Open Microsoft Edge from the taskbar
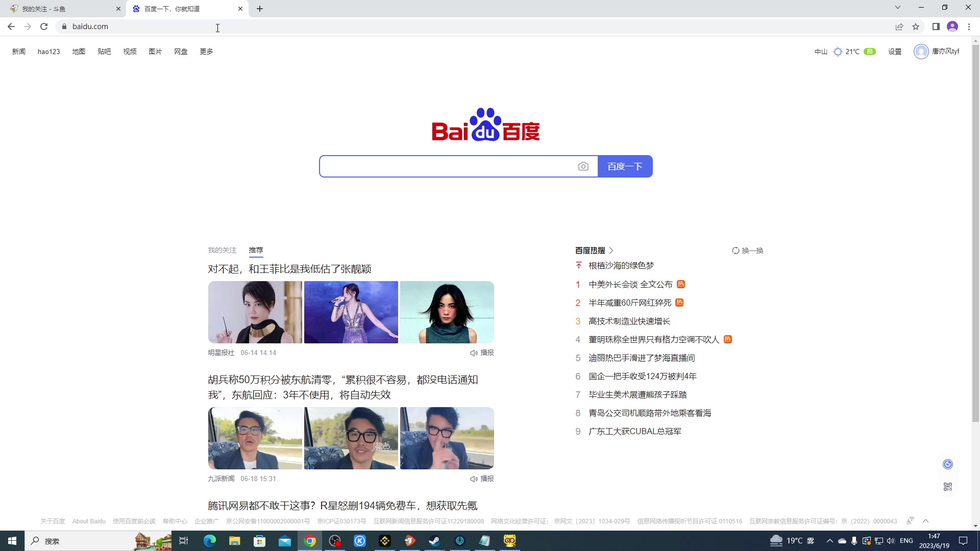 point(210,541)
